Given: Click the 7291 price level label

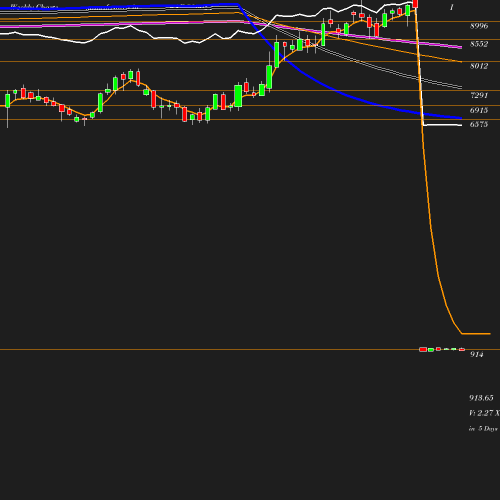Looking at the screenshot, I should point(479,95).
